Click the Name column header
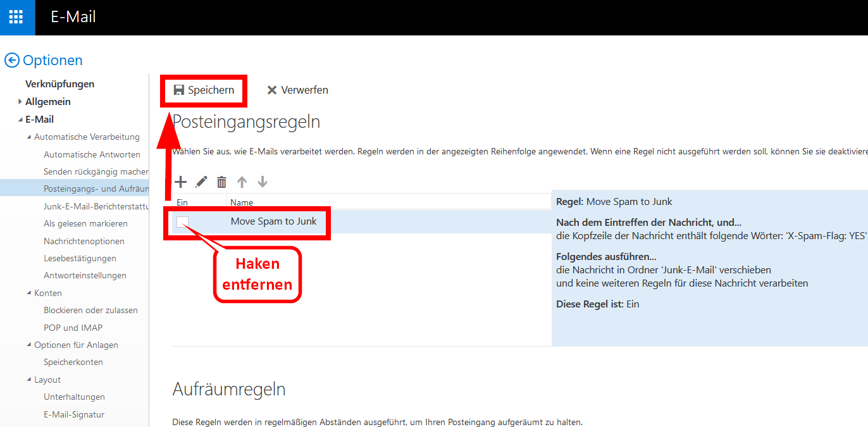This screenshot has height=427, width=868. [242, 202]
